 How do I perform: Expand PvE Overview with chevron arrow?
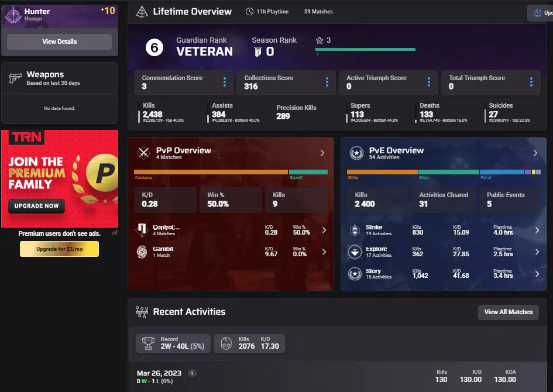(535, 153)
